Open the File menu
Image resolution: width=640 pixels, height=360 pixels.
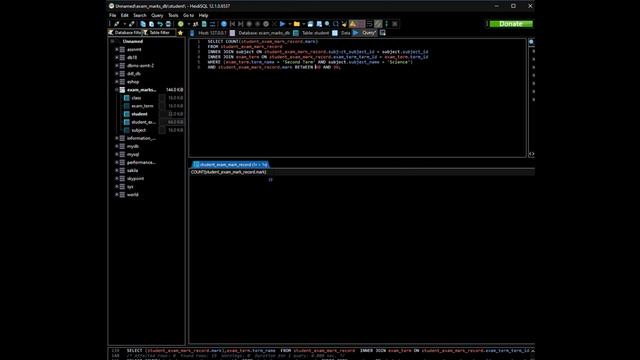coord(113,15)
